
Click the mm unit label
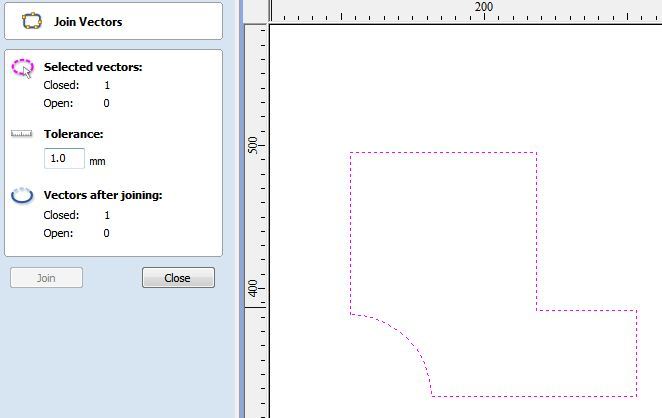(x=97, y=161)
